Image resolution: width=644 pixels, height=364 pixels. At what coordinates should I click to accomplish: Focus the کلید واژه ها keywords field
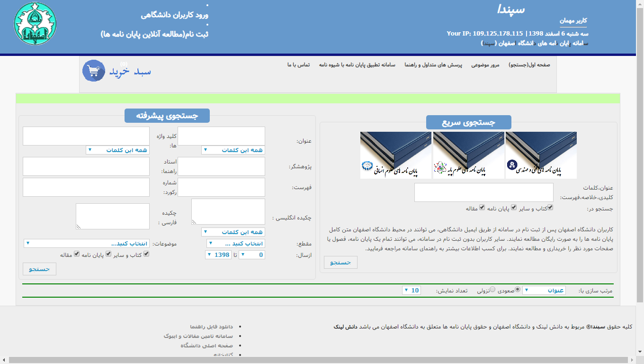[x=86, y=136]
